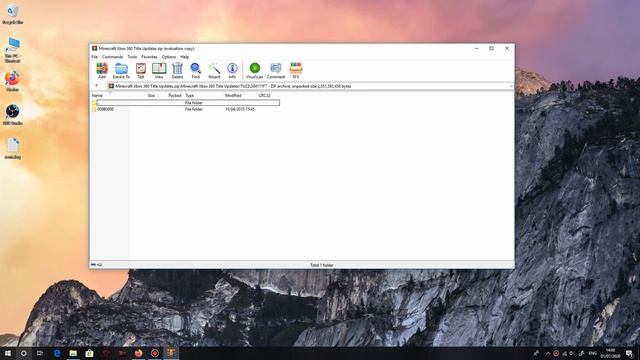Click the Delete trash icon
This screenshot has height=360, width=640.
coord(177,70)
